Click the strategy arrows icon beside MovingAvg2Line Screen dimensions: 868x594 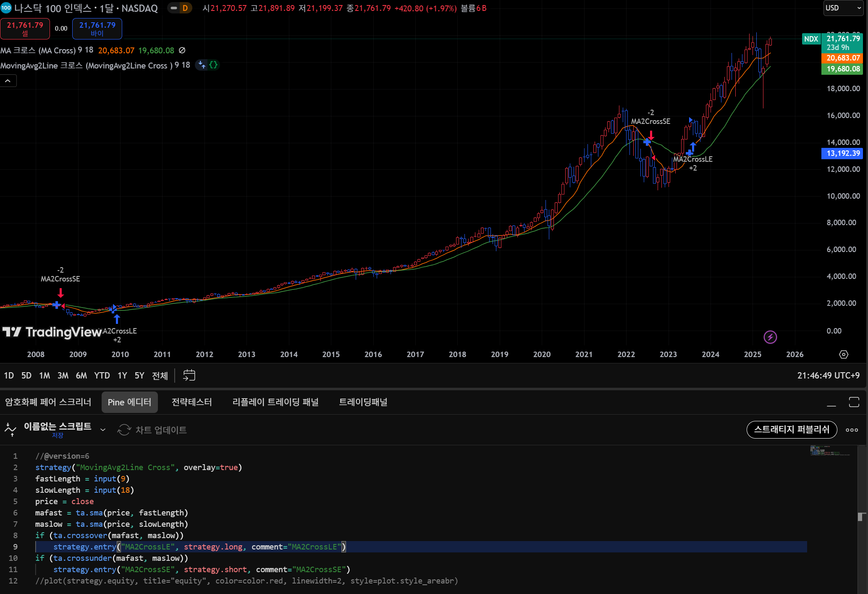pyautogui.click(x=202, y=65)
